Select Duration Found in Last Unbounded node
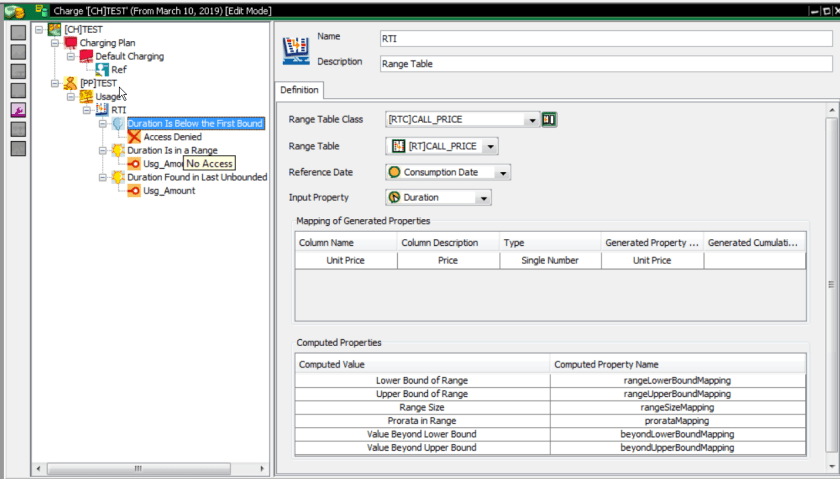 (196, 177)
